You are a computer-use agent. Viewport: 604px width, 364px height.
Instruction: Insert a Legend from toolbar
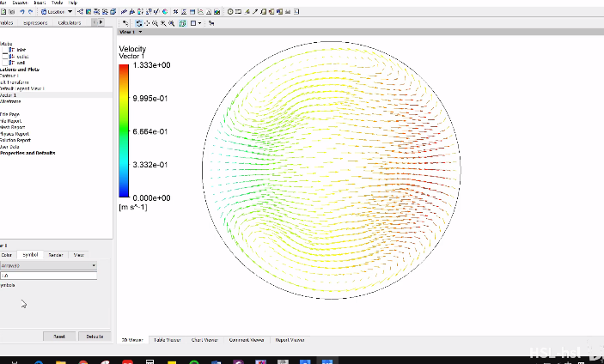140,11
